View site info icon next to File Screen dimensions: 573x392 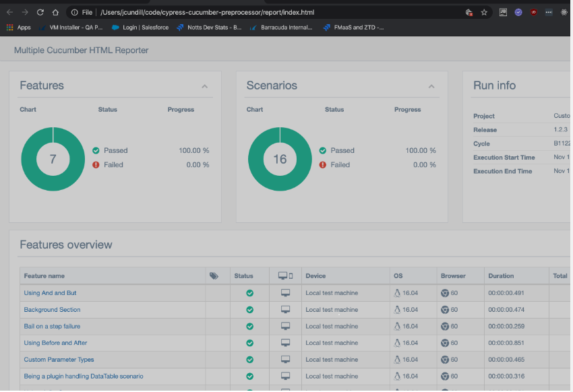pyautogui.click(x=75, y=12)
